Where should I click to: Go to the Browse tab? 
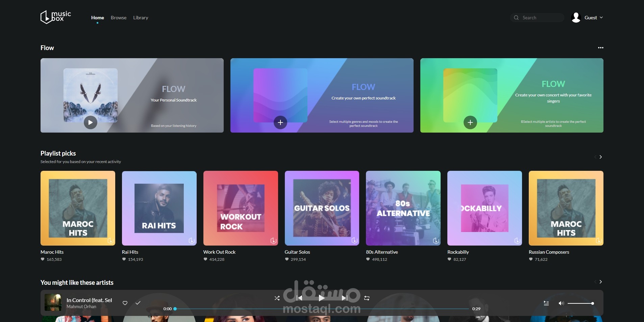(x=119, y=18)
